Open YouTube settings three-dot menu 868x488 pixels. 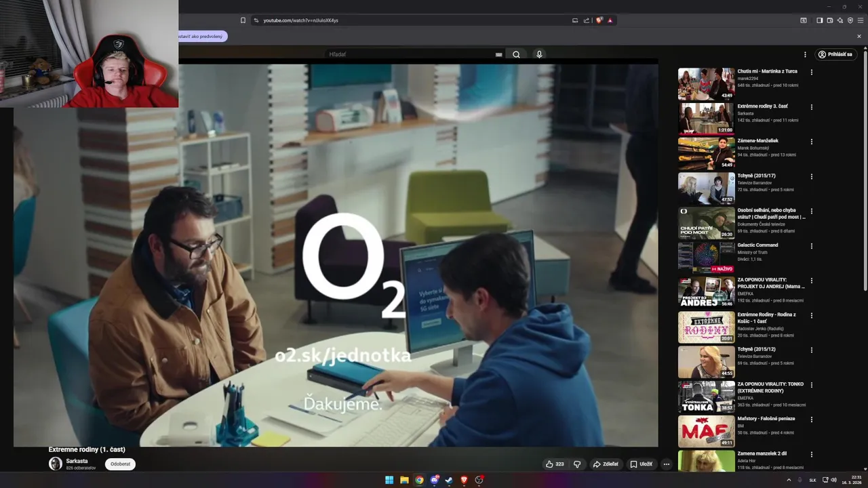click(x=806, y=54)
